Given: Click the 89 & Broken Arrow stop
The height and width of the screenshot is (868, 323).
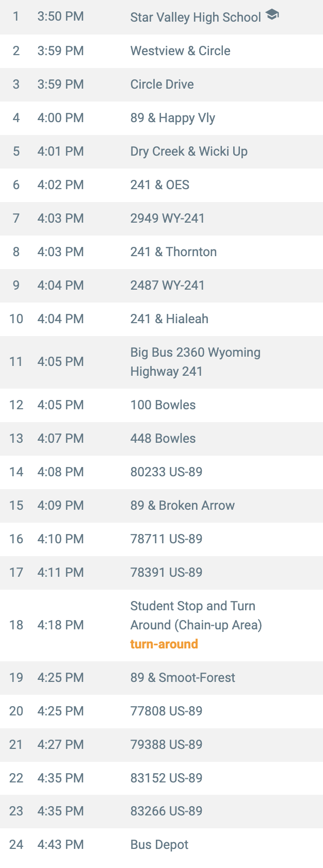Looking at the screenshot, I should [161, 506].
